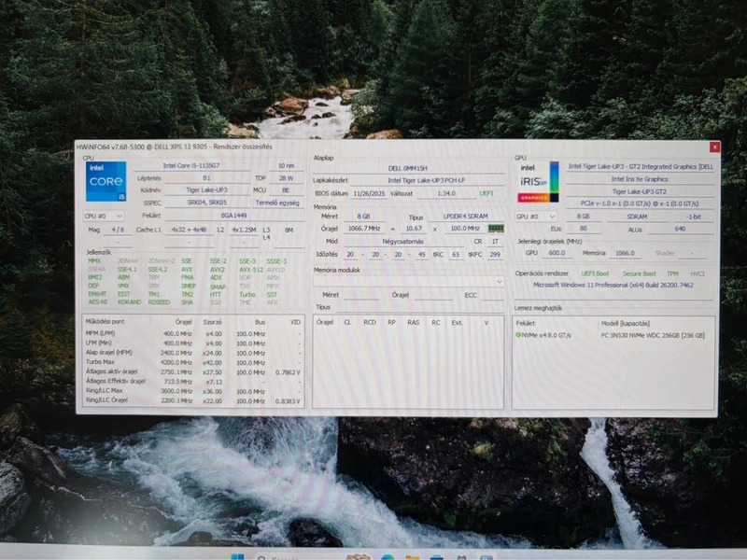Click the BGA1449 socket value
This screenshot has width=747, height=560.
pos(234,216)
